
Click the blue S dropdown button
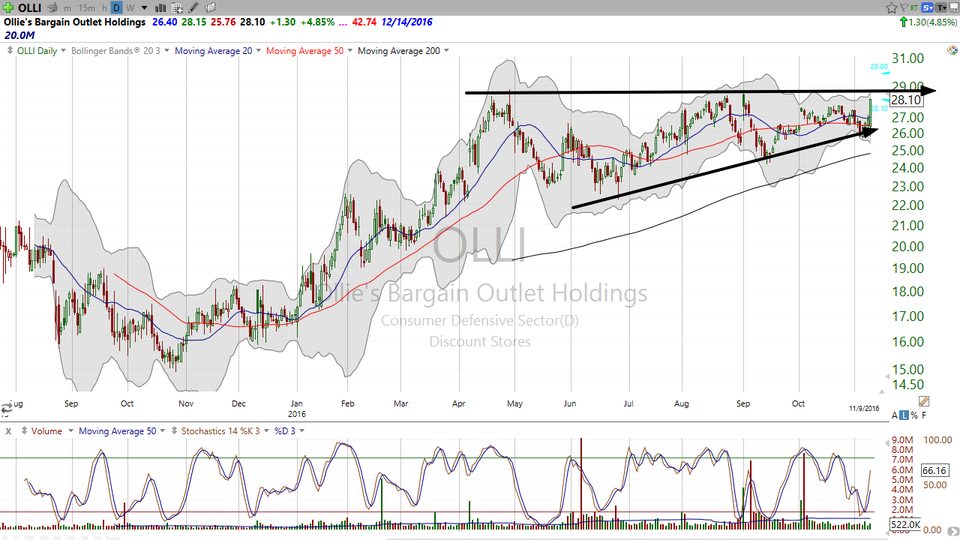[928, 8]
